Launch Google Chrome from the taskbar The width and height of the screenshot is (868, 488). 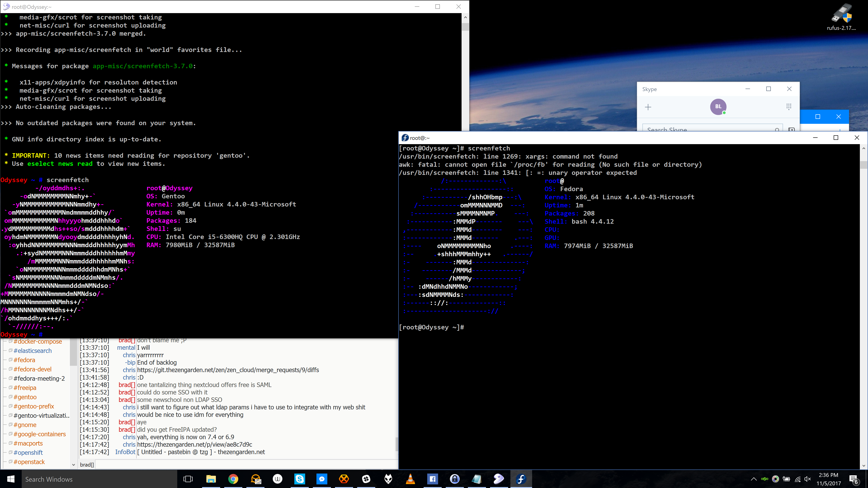233,479
